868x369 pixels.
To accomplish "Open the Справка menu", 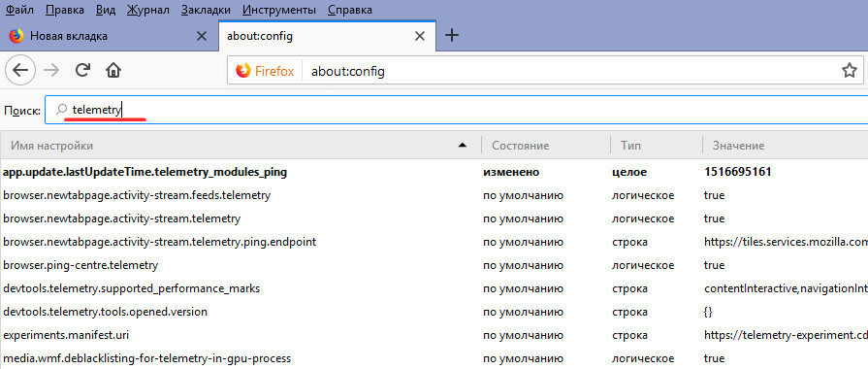I will coord(350,10).
